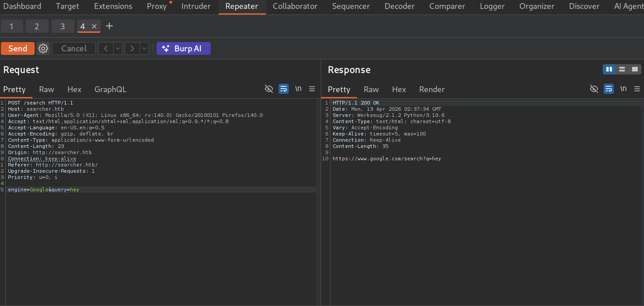
Task: Select Request Pretty view tab
Action: [x=15, y=89]
